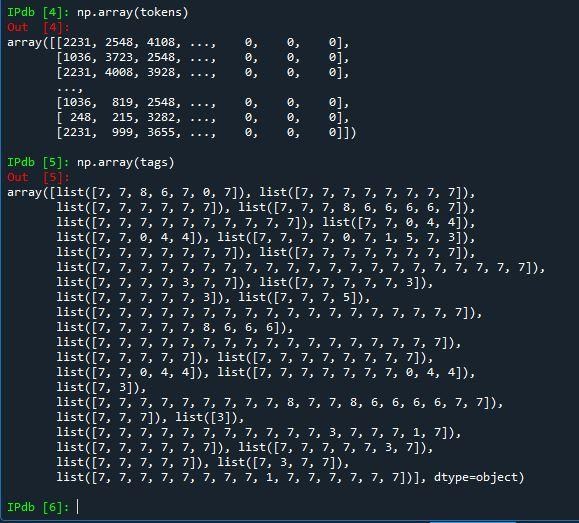This screenshot has width=579, height=523.
Task: Click the horizontal scrollbar thumb at bottom
Action: tap(473, 522)
